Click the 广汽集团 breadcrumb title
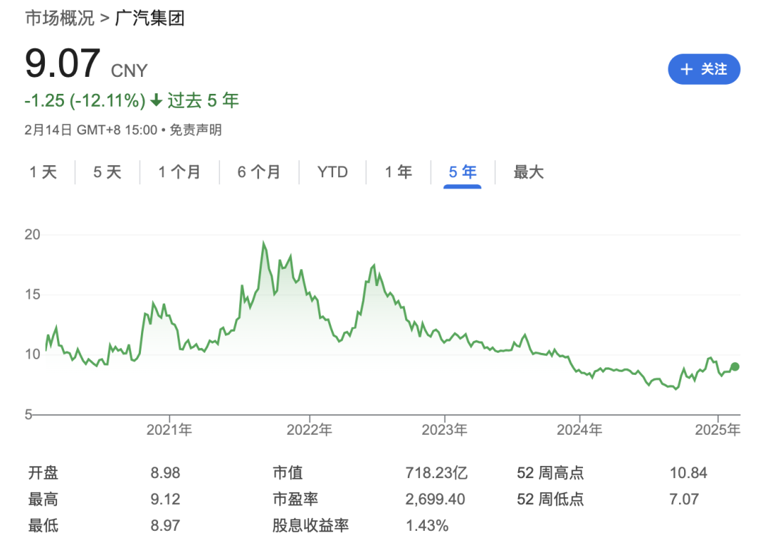Image resolution: width=768 pixels, height=550 pixels. [150, 18]
